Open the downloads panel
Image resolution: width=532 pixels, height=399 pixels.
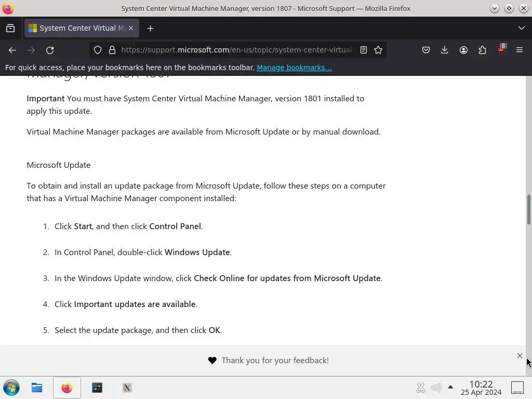pyautogui.click(x=445, y=50)
